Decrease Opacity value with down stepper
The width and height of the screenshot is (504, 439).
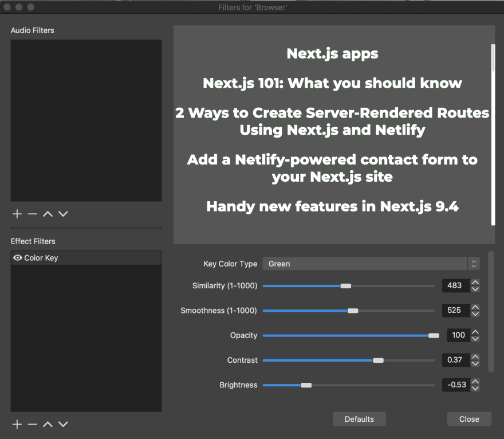475,339
